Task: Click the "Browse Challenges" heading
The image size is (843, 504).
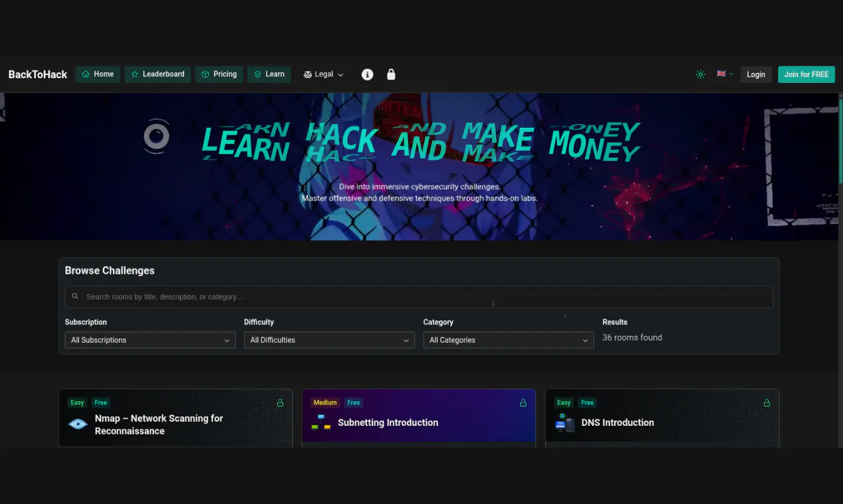Action: click(110, 271)
